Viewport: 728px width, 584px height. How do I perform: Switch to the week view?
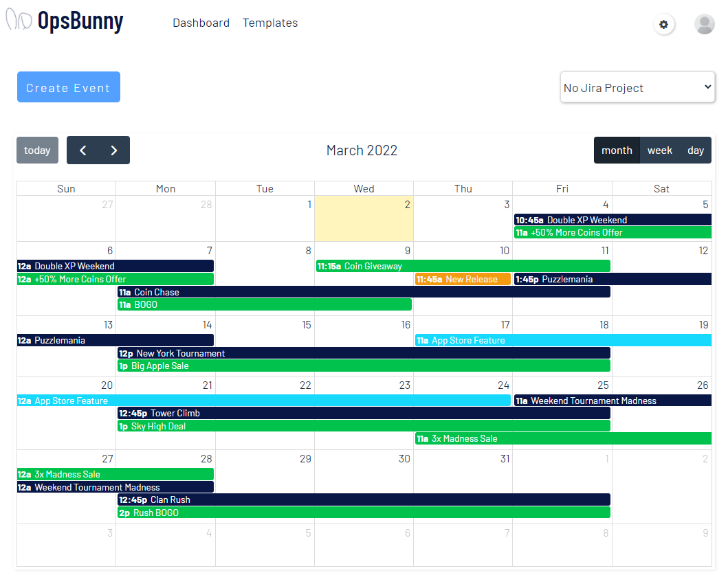[x=660, y=150]
